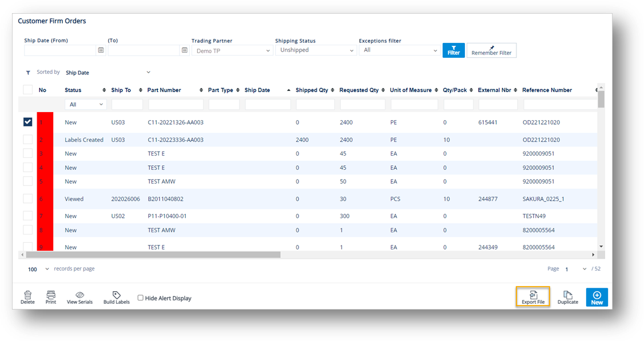Click the Delete trash icon
This screenshot has width=644, height=341.
tap(27, 295)
